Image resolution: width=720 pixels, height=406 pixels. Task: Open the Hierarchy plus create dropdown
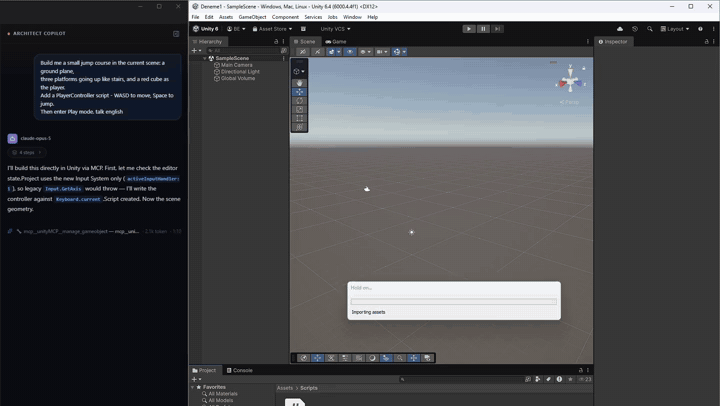coord(197,51)
